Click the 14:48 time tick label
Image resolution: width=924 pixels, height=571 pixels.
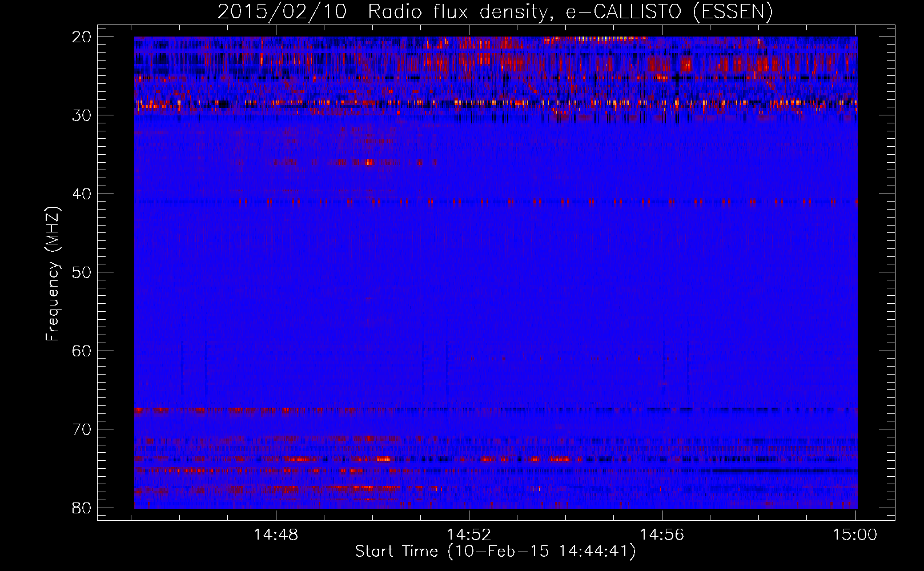[276, 535]
